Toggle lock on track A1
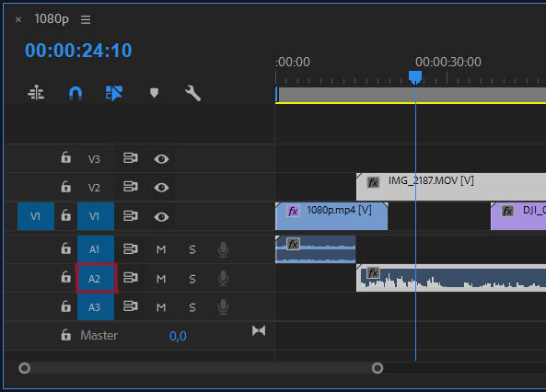This screenshot has height=392, width=546. click(x=65, y=248)
